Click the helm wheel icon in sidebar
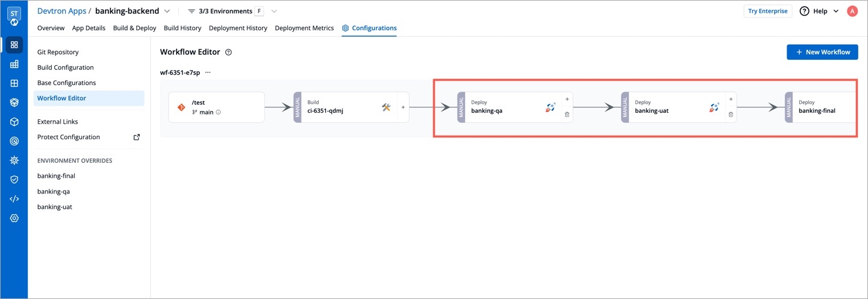Screen dimensions: 868x299 click(x=14, y=160)
